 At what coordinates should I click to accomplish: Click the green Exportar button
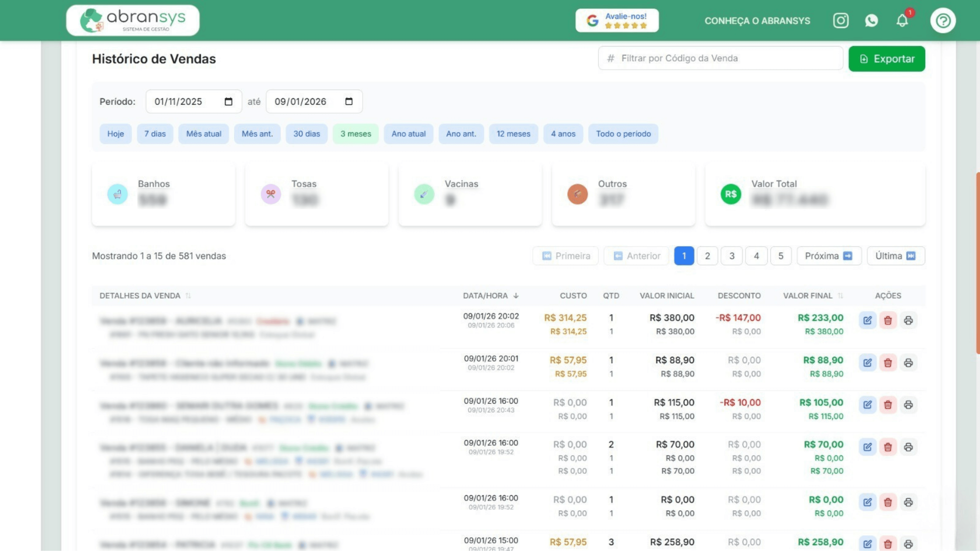click(886, 59)
